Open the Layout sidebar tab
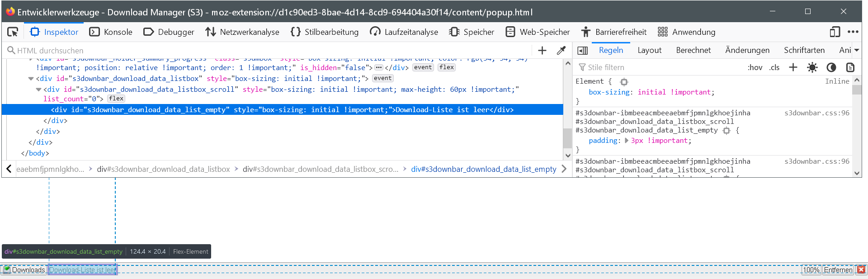Image resolution: width=868 pixels, height=279 pixels. tap(649, 50)
